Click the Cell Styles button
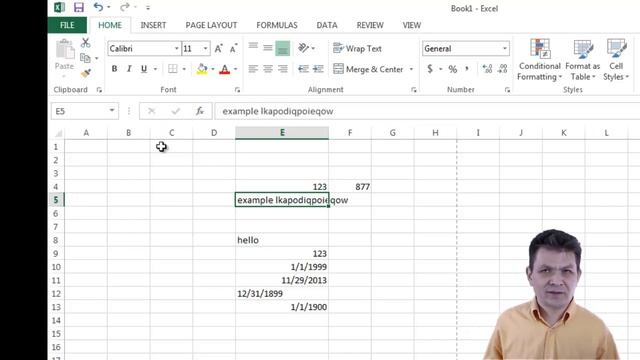This screenshot has height=360, width=640. pos(616,60)
